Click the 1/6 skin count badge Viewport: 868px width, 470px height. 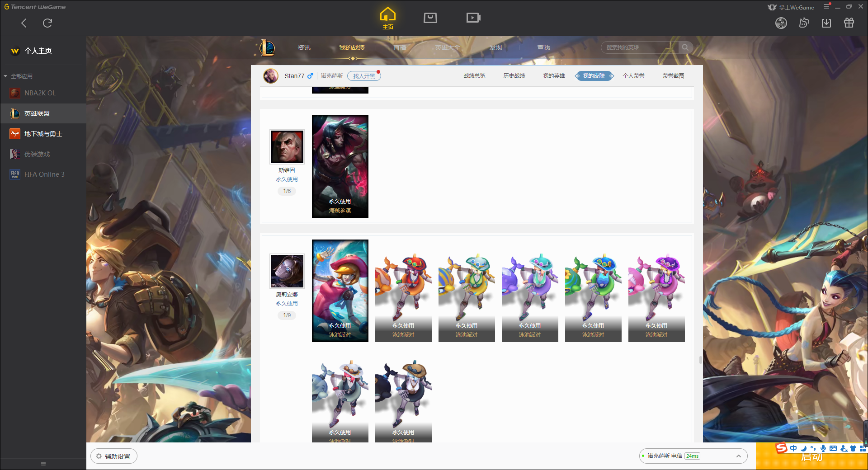(x=287, y=191)
